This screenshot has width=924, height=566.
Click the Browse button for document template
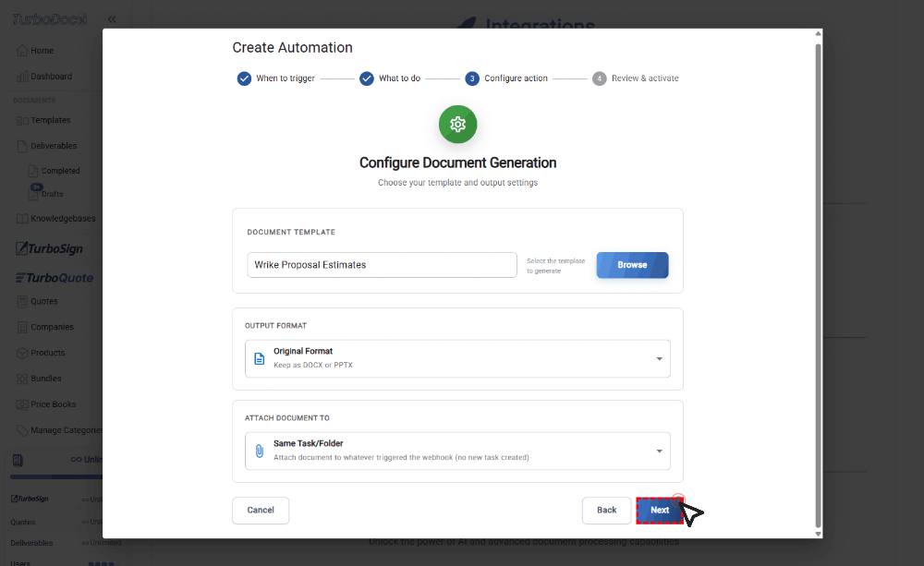pos(632,264)
